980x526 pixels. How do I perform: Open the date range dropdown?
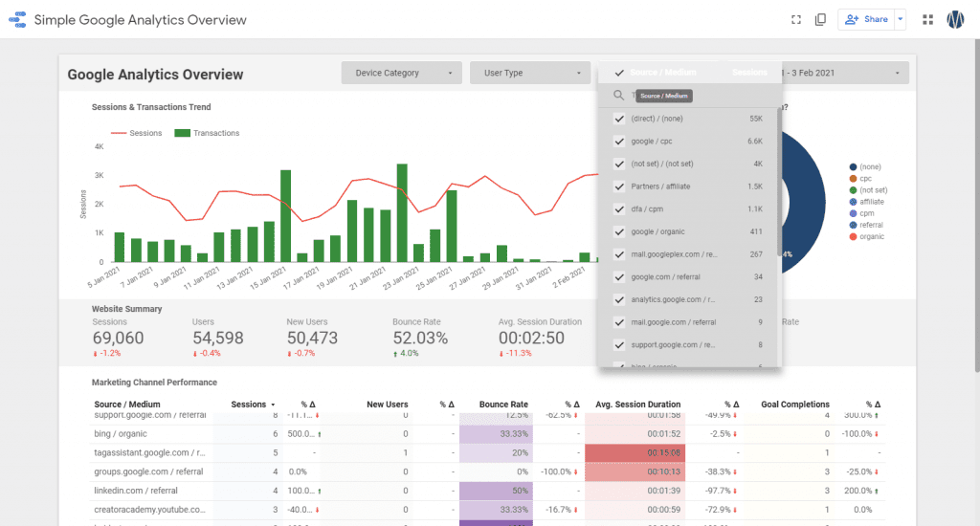pos(845,73)
